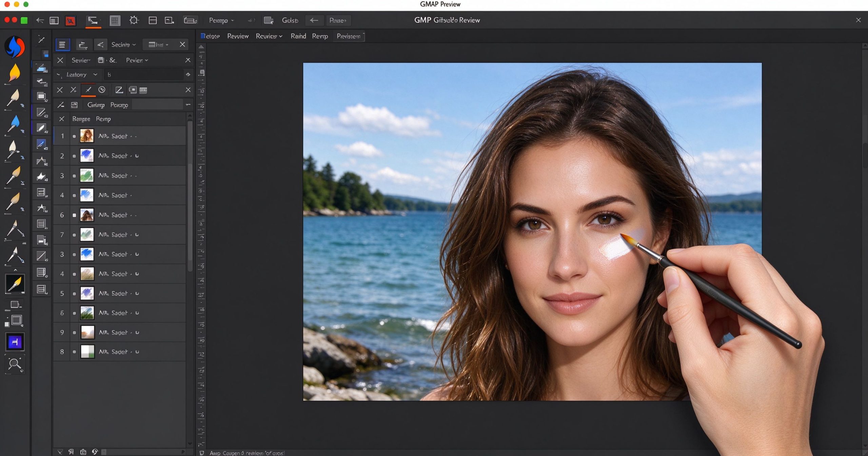Image resolution: width=868 pixels, height=456 pixels.
Task: Click the Paae button
Action: click(x=338, y=20)
